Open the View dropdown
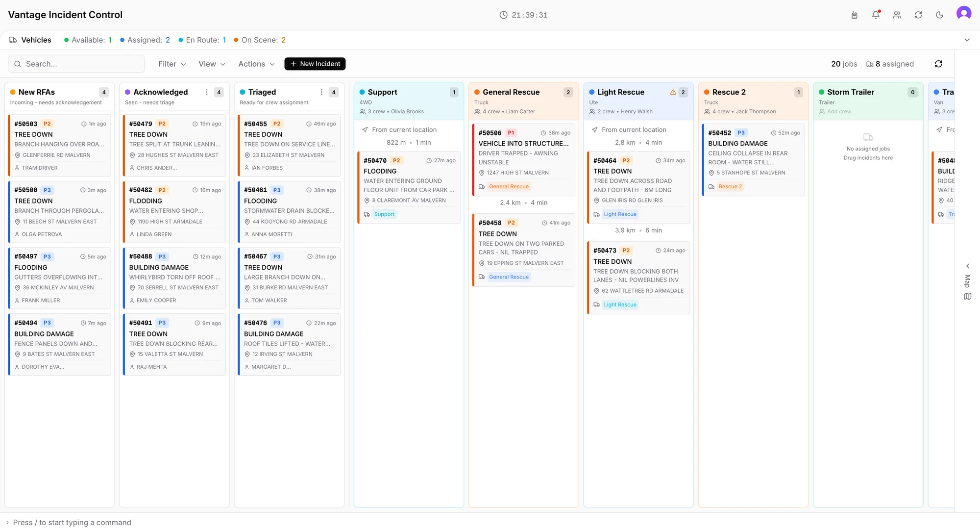This screenshot has height=532, width=980. (x=212, y=64)
